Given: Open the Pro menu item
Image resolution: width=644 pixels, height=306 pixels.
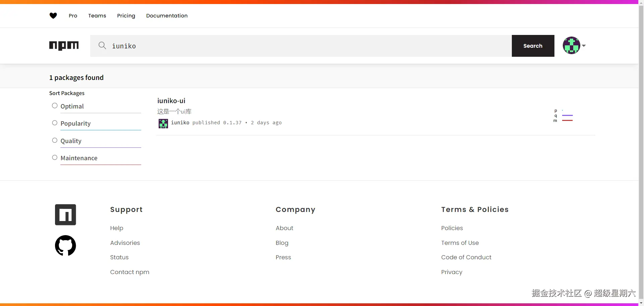Looking at the screenshot, I should 73,16.
